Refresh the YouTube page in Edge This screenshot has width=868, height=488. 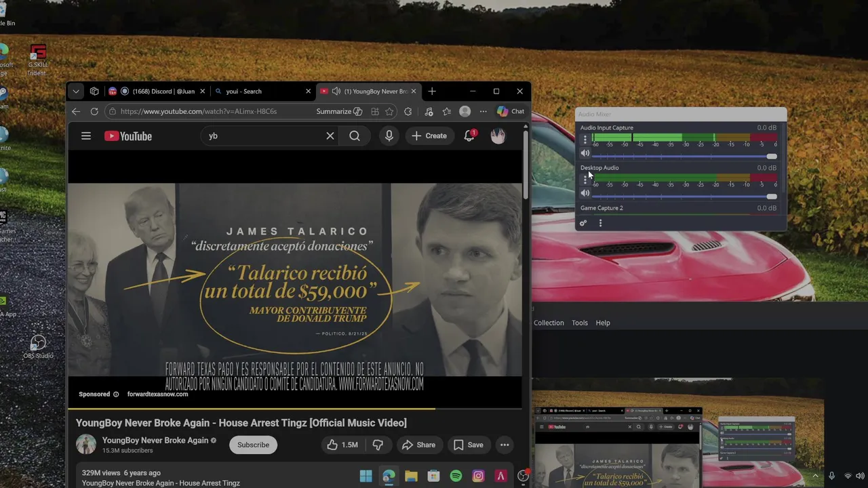pyautogui.click(x=94, y=111)
